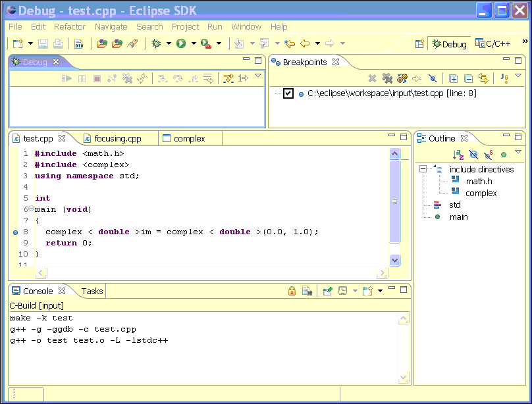This screenshot has width=532, height=404.
Task: Open the dropdown arrow beside New icon
Action: (30, 43)
